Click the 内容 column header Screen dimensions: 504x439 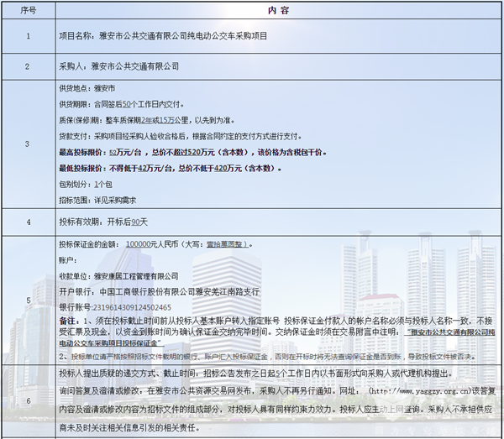tap(278, 11)
